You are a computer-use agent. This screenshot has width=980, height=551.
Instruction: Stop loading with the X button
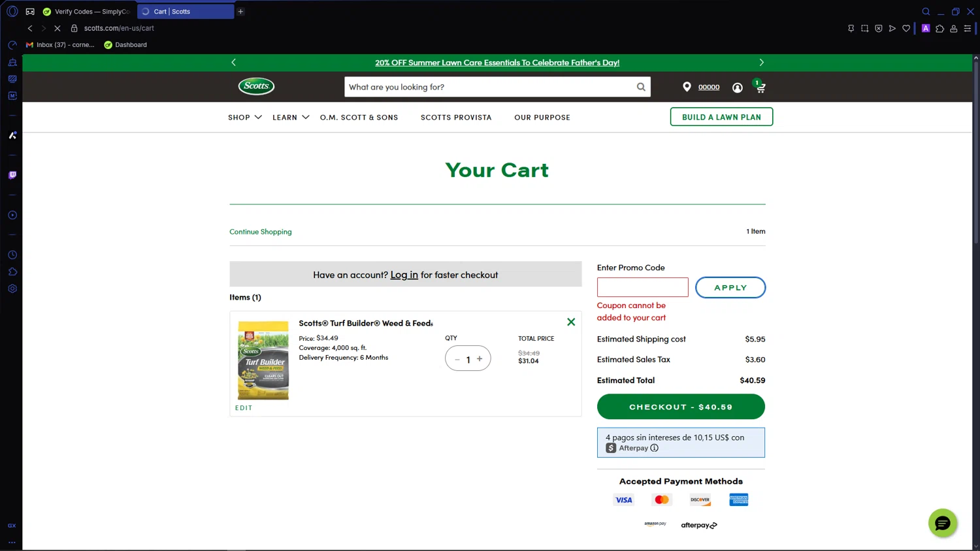pos(57,28)
